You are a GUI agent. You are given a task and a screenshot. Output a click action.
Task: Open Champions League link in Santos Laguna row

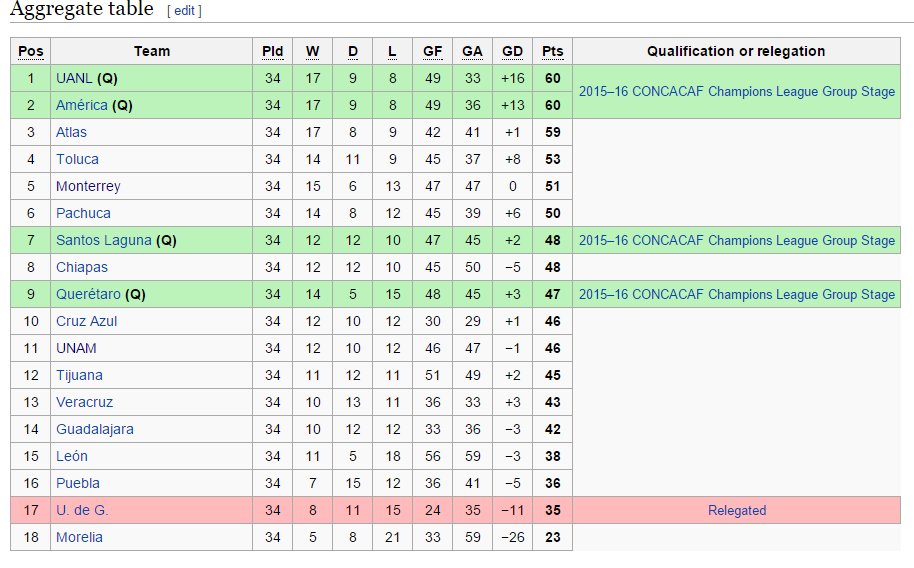737,240
